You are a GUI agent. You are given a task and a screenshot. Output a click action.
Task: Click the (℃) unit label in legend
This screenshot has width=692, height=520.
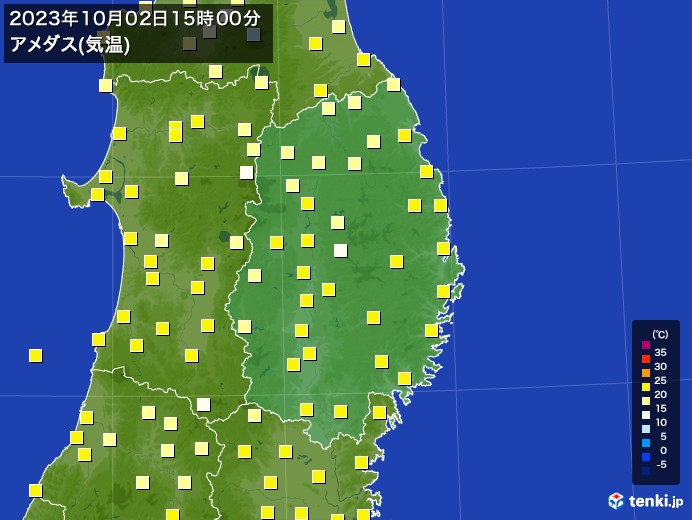660,334
